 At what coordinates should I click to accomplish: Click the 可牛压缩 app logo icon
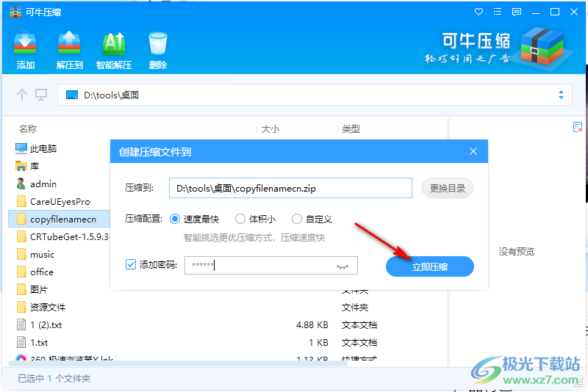pos(15,12)
